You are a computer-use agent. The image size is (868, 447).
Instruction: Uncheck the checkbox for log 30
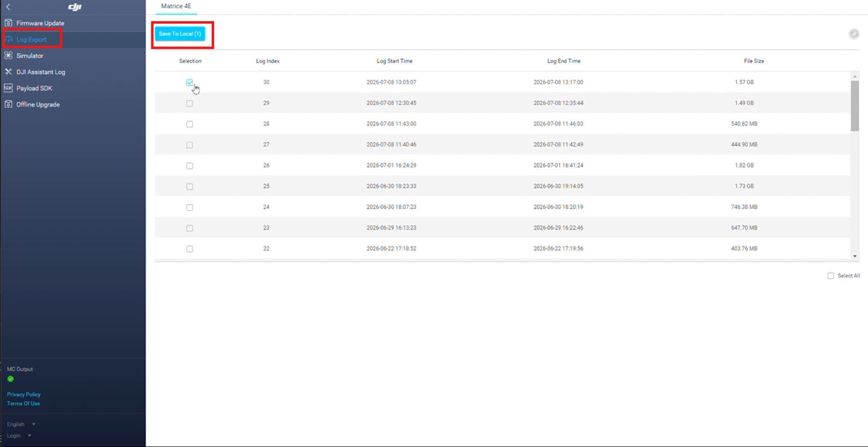click(x=189, y=82)
